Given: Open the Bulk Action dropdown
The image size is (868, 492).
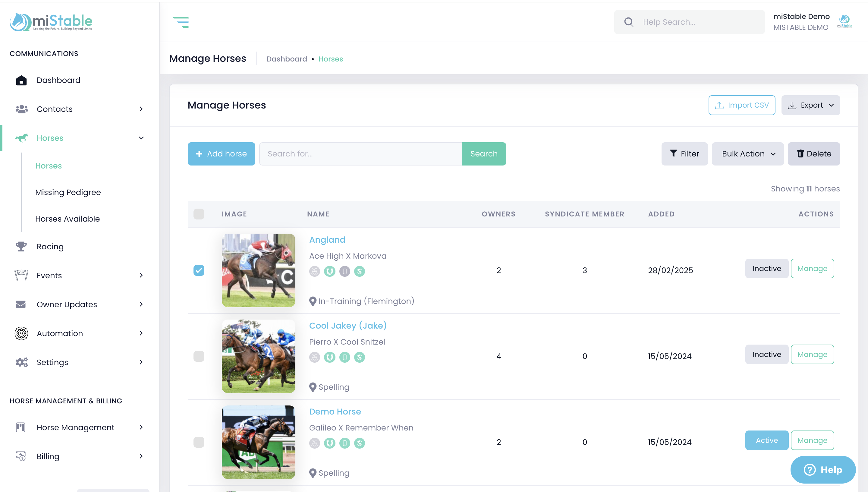Looking at the screenshot, I should pyautogui.click(x=747, y=154).
